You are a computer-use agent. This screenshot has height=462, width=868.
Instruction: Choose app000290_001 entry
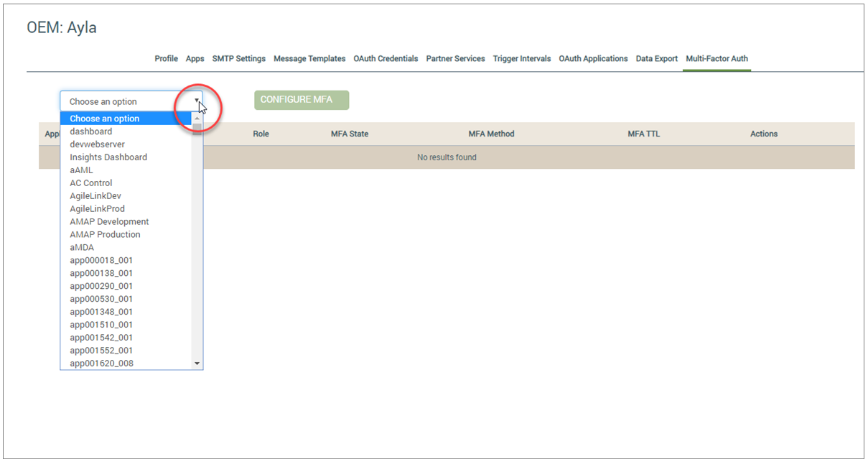coord(126,286)
